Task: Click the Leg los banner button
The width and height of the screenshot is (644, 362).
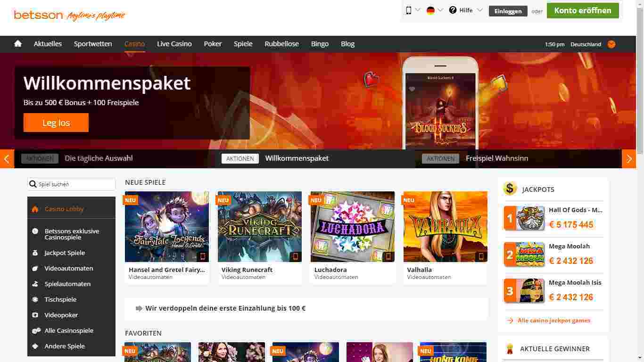Action: pyautogui.click(x=56, y=123)
